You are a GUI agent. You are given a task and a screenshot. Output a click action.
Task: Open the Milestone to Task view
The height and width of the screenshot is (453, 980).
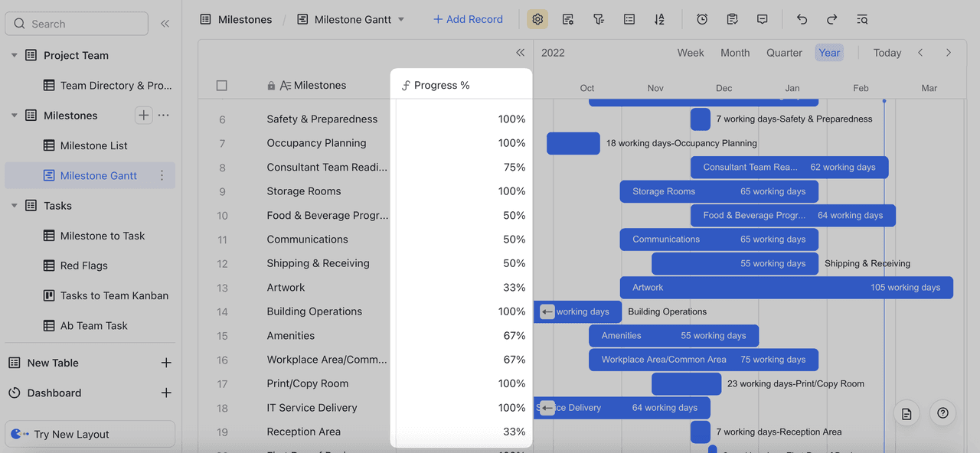pyautogui.click(x=90, y=236)
